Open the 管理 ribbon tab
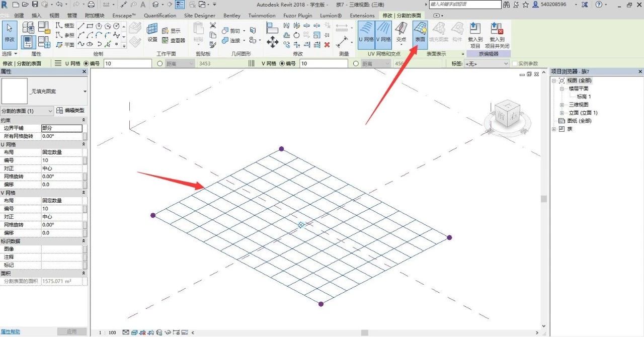Viewport: 644px width, 337px height. [x=72, y=16]
